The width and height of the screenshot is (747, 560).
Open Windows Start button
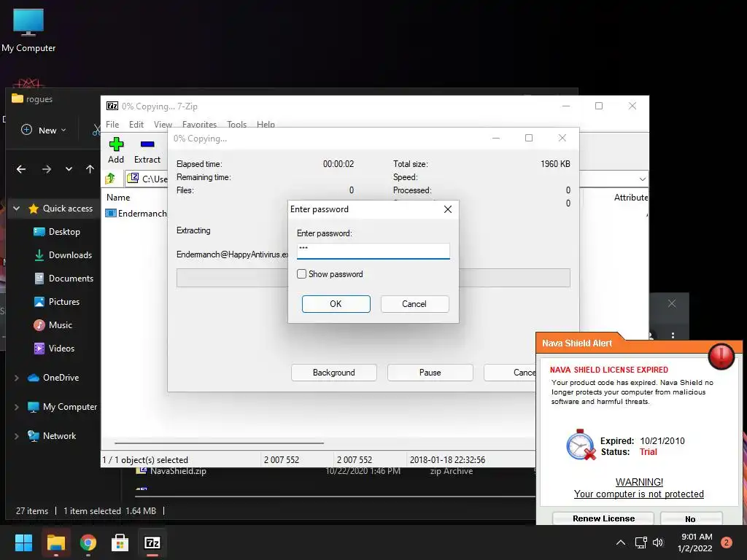23,542
